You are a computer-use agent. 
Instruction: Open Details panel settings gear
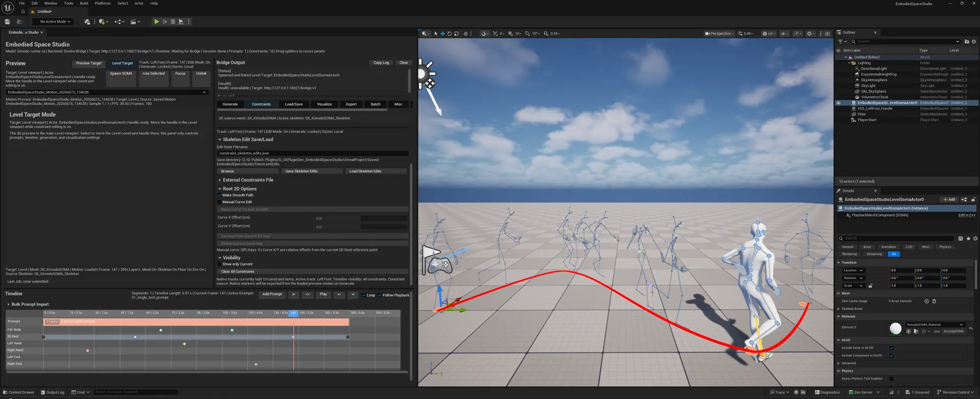click(975, 239)
